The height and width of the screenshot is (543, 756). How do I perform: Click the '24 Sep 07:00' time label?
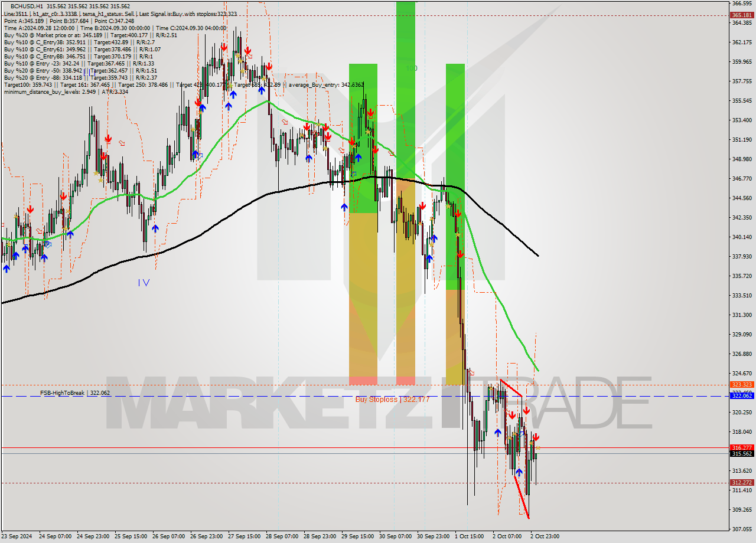click(56, 537)
